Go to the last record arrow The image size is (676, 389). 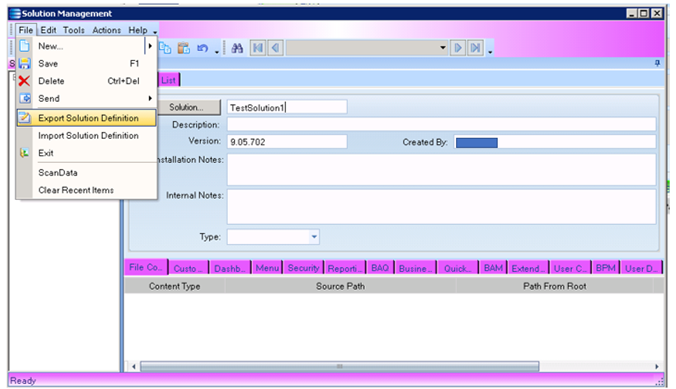pyautogui.click(x=476, y=47)
